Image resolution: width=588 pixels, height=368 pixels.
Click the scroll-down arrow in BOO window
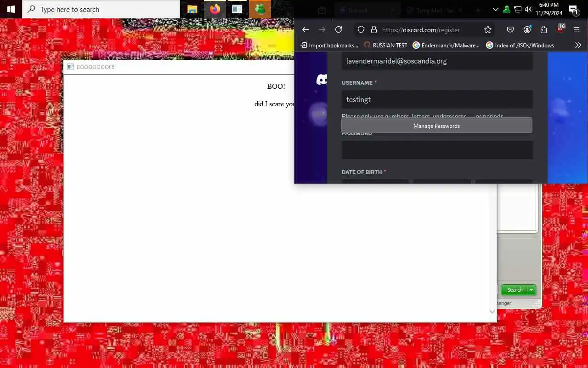coord(492,311)
